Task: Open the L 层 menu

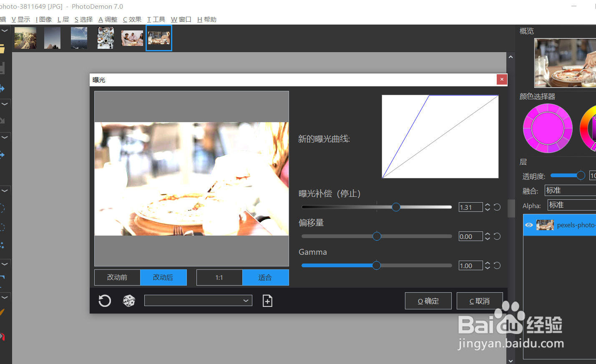Action: 63,20
